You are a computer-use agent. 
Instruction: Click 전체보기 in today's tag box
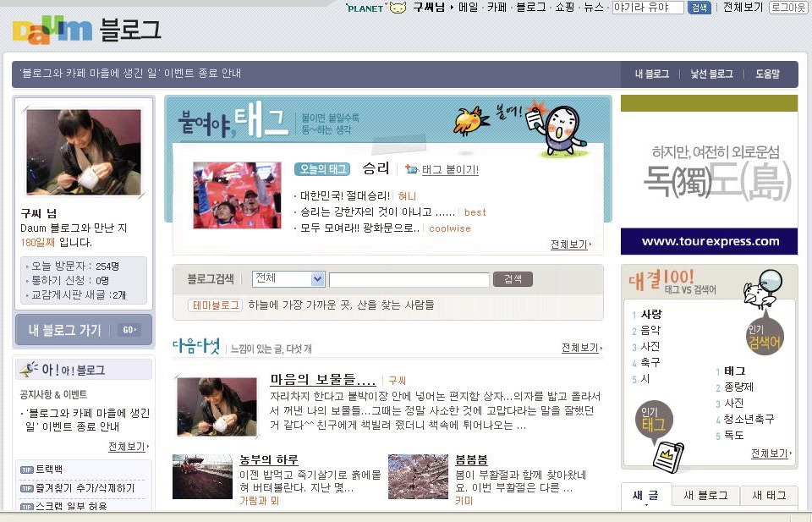point(570,245)
